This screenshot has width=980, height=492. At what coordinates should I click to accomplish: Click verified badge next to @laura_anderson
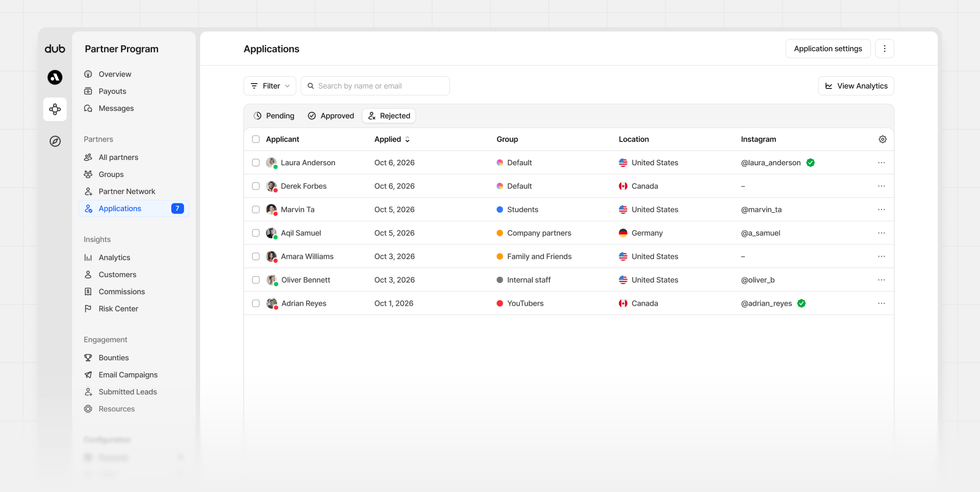coord(810,163)
